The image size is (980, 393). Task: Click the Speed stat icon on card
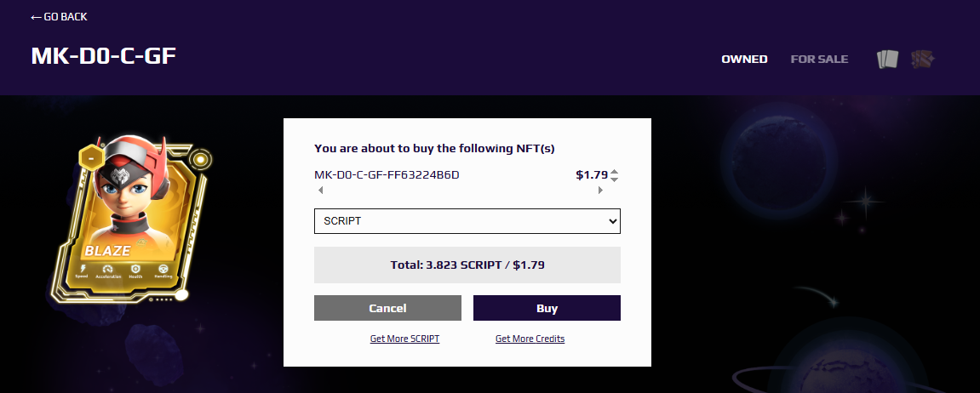point(82,268)
